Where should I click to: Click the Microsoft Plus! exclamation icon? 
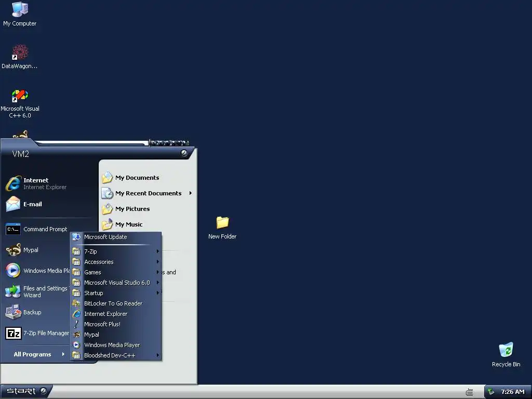(76, 324)
